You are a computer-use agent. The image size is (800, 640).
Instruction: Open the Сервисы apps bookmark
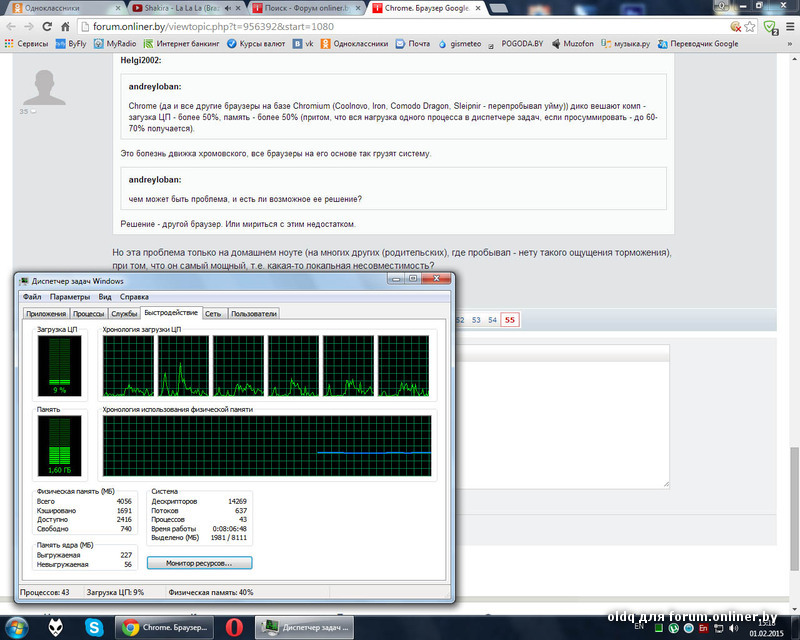point(26,44)
